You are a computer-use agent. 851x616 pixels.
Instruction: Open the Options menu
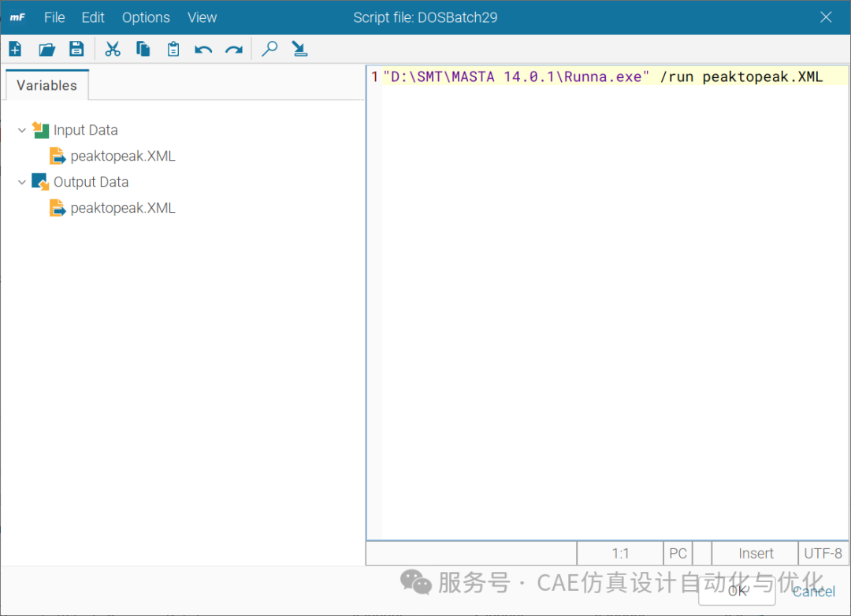coord(146,17)
